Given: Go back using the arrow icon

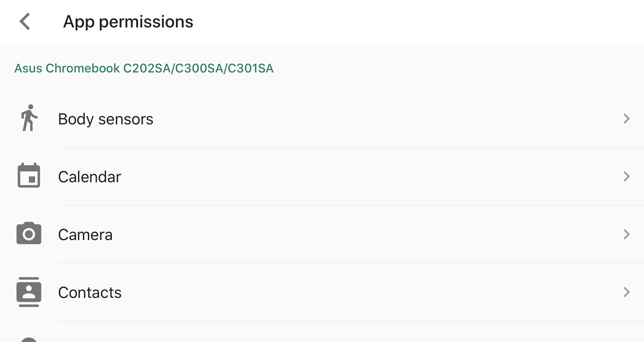Looking at the screenshot, I should [x=25, y=21].
